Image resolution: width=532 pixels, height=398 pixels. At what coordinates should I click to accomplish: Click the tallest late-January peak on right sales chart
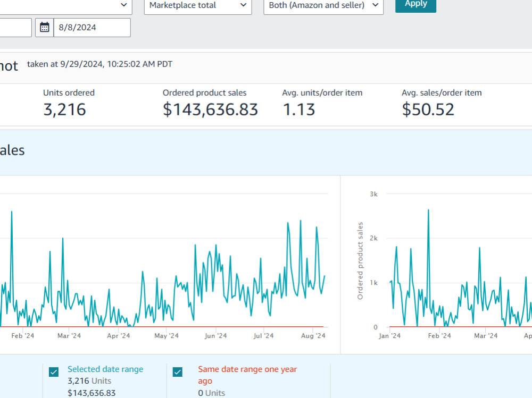(428, 210)
